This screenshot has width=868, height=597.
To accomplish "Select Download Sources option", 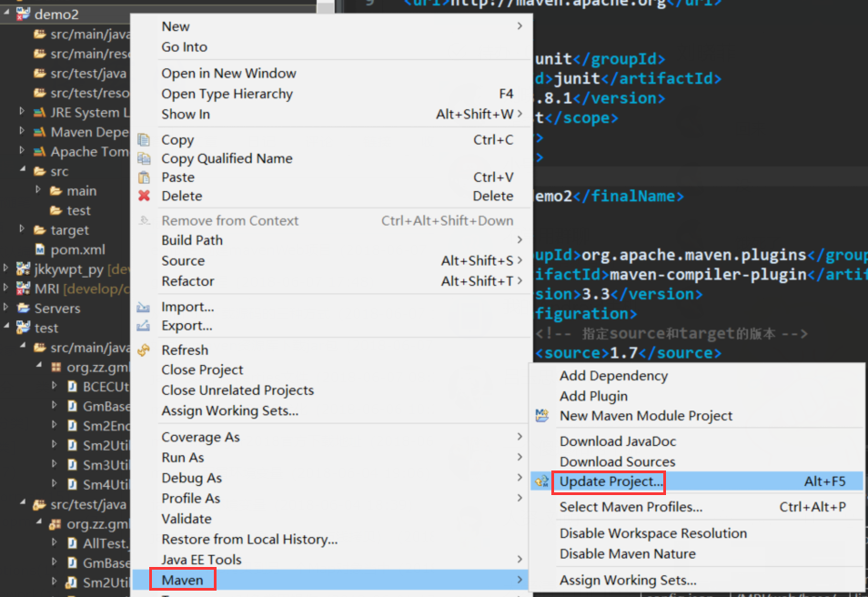I will pos(617,461).
